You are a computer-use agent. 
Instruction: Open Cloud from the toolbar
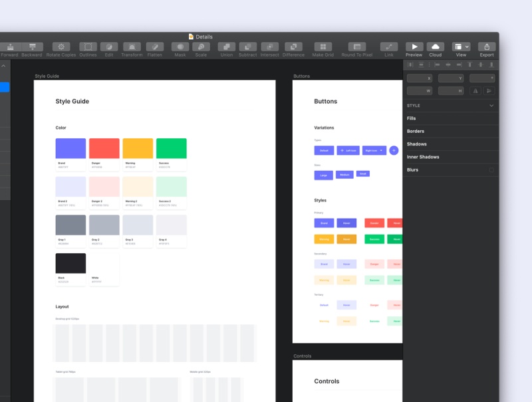(435, 47)
